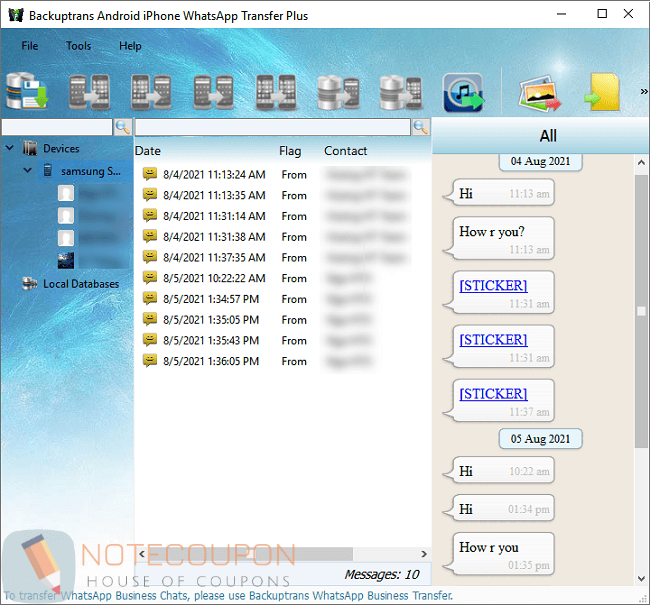The image size is (650, 605).
Task: Click into the device search field
Action: (57, 127)
